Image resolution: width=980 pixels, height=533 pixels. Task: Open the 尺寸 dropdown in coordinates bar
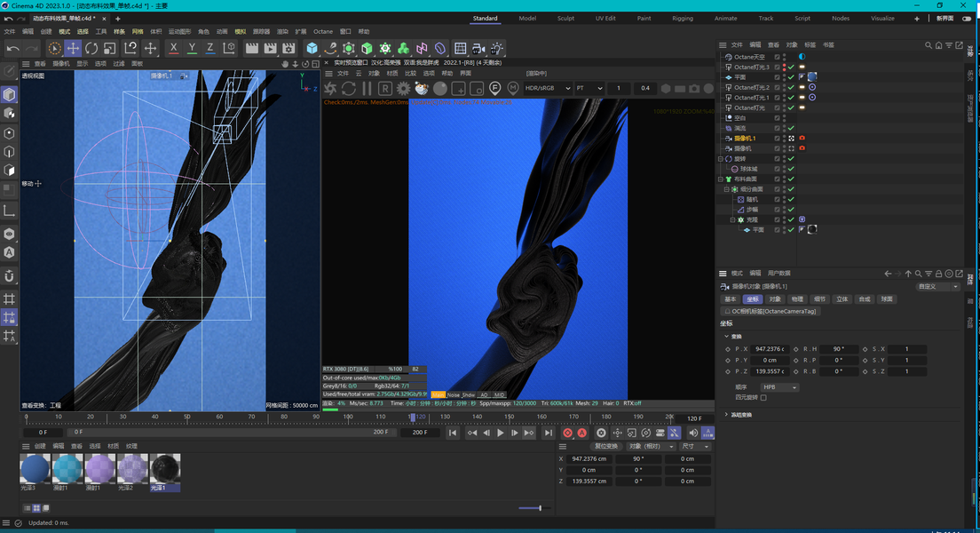click(x=695, y=447)
